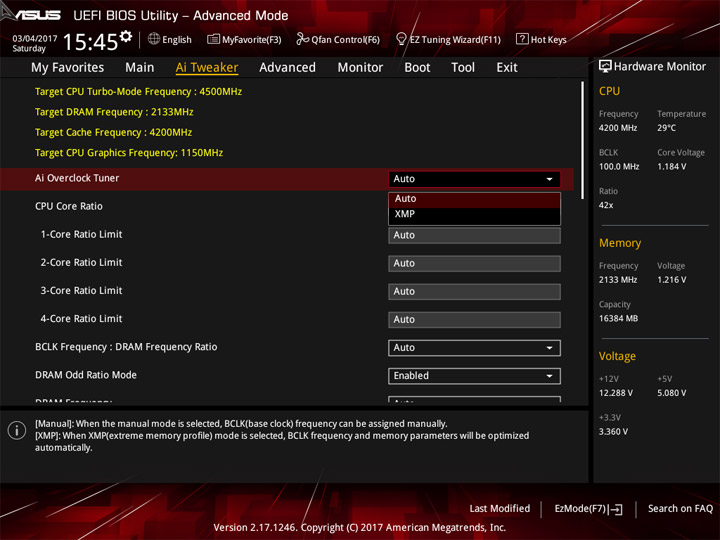720x540 pixels.
Task: Click the CPU temperature 29°C value
Action: [666, 128]
